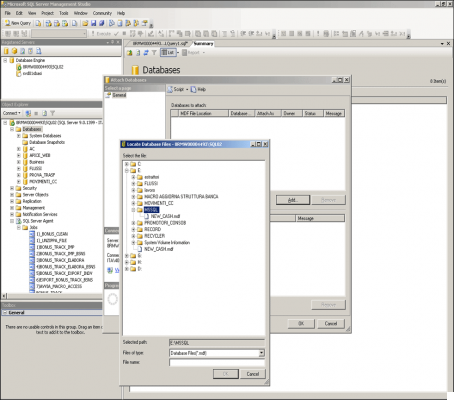Select the APICE_WEB database in Object Explorer

pyautogui.click(x=39, y=155)
